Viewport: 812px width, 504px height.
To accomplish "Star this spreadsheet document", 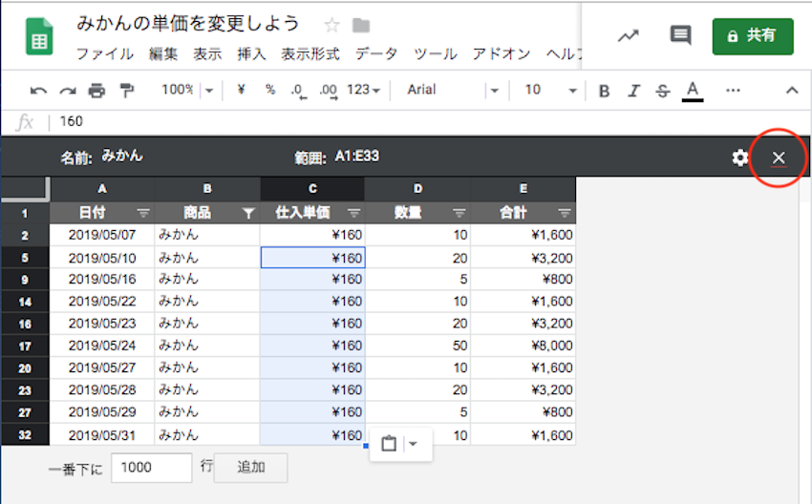I will point(331,25).
